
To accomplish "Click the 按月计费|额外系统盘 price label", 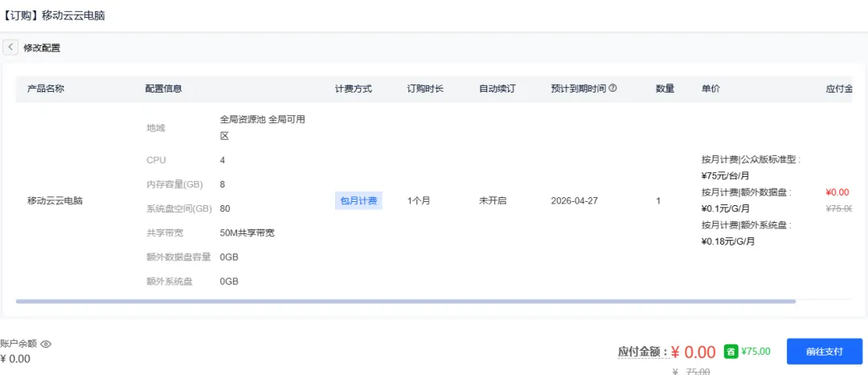I will (x=747, y=225).
